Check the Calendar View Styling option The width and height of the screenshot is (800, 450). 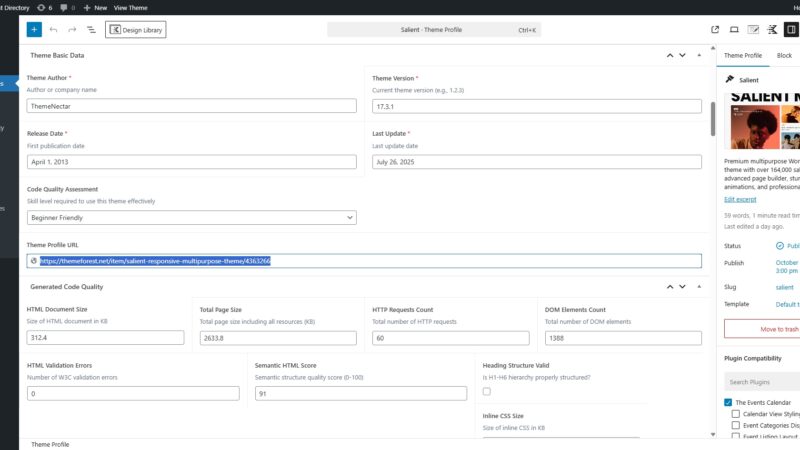pos(736,414)
